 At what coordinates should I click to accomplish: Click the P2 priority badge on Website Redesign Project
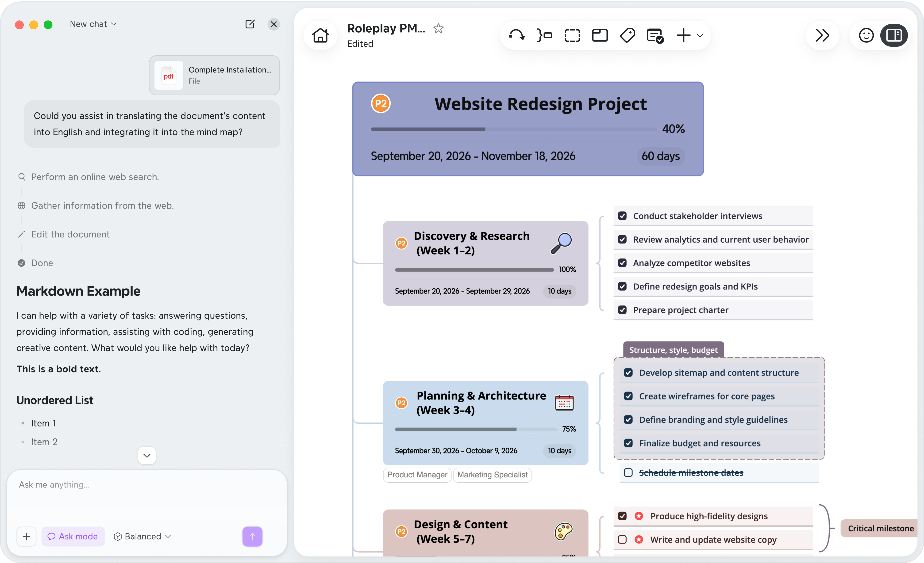tap(381, 103)
